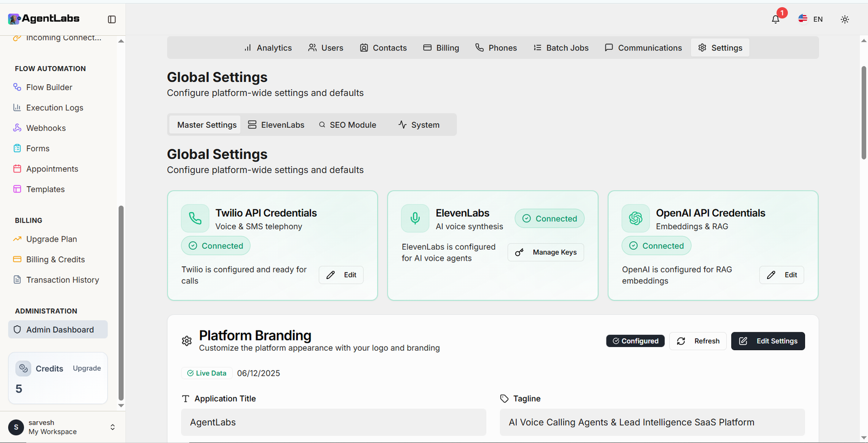Click the OpenAI Connected status badge
The height and width of the screenshot is (443, 868).
[x=656, y=246]
